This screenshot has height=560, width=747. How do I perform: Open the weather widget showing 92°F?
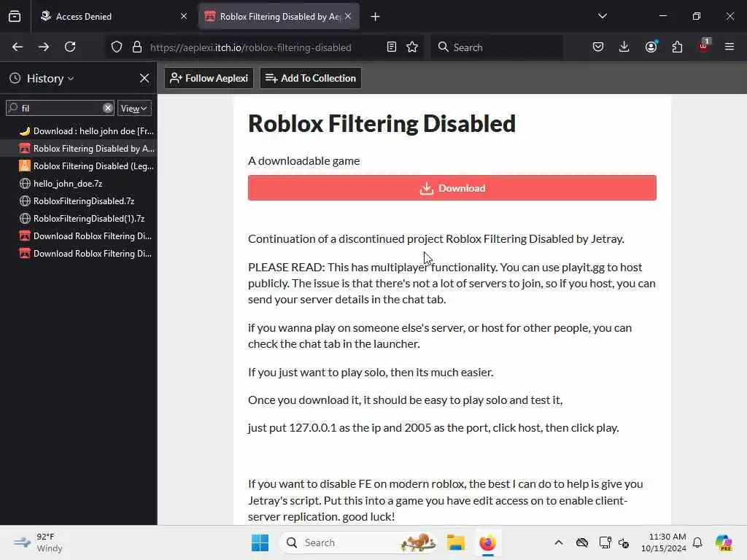point(38,542)
